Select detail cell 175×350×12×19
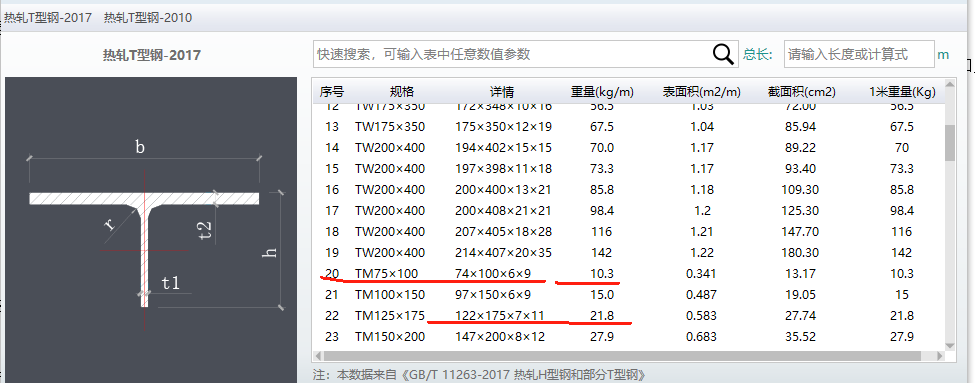This screenshot has height=383, width=975. [502, 127]
